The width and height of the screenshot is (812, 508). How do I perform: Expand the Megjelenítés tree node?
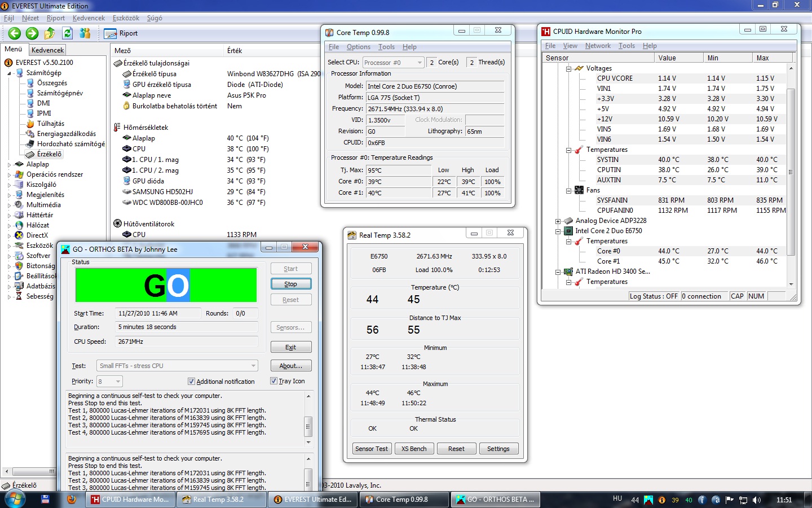tap(9, 195)
